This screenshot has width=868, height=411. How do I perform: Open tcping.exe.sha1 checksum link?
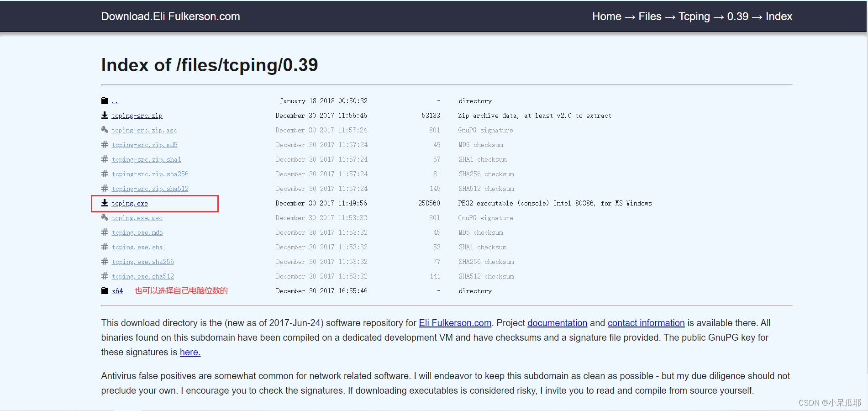pos(139,247)
